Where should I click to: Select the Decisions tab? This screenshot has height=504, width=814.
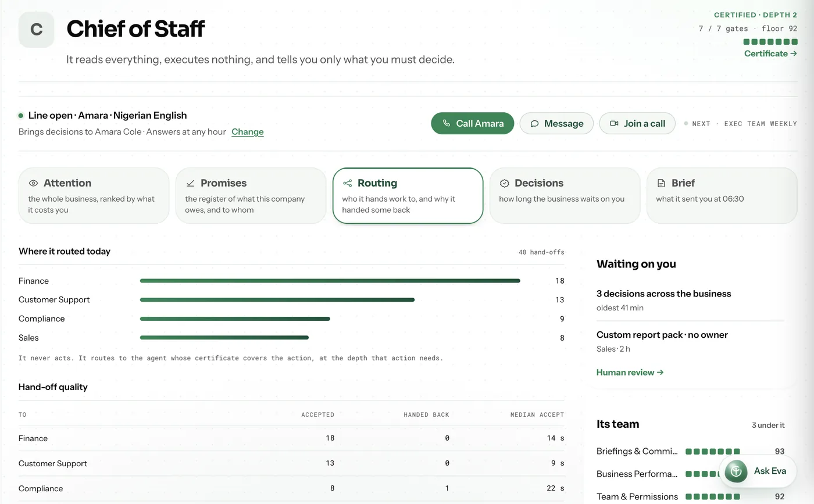tap(565, 196)
